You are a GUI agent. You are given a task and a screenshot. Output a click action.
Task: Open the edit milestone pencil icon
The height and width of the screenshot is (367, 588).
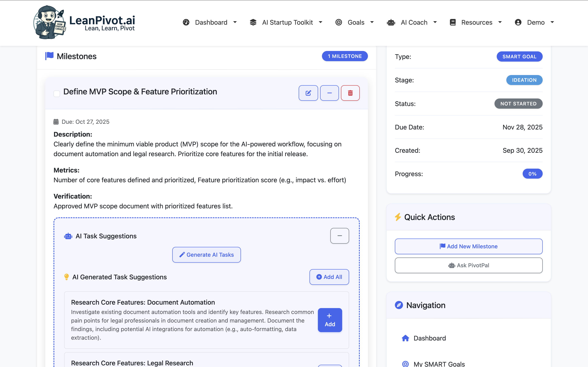[308, 93]
